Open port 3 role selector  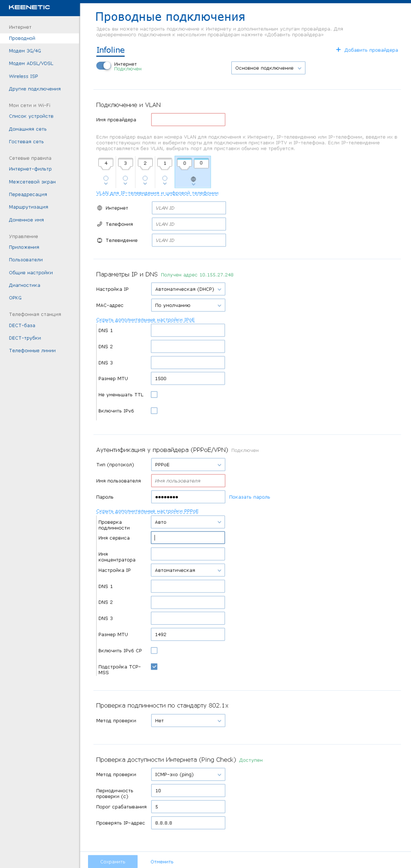(125, 180)
